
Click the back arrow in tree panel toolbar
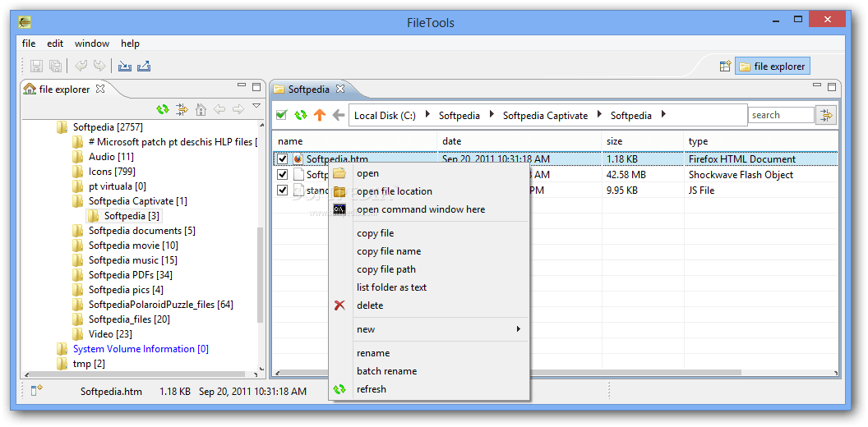(x=219, y=109)
